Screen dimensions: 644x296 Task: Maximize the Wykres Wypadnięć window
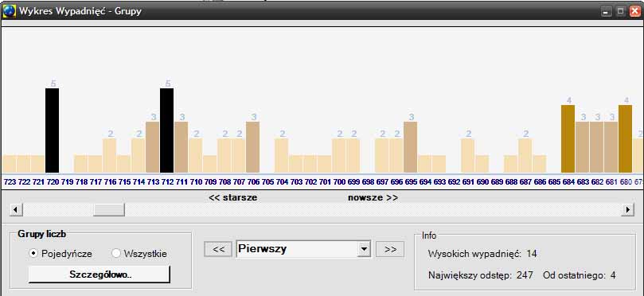pyautogui.click(x=620, y=11)
